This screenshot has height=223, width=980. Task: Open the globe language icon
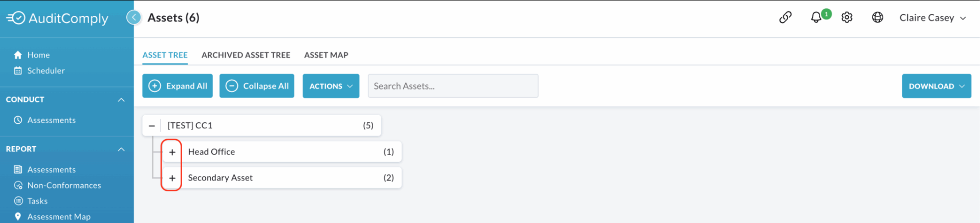point(878,17)
